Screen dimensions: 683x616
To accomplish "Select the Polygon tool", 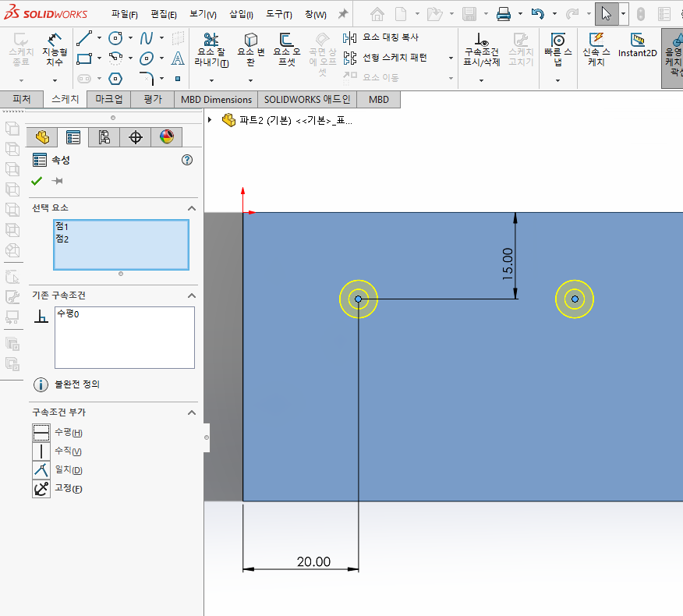I will (115, 79).
